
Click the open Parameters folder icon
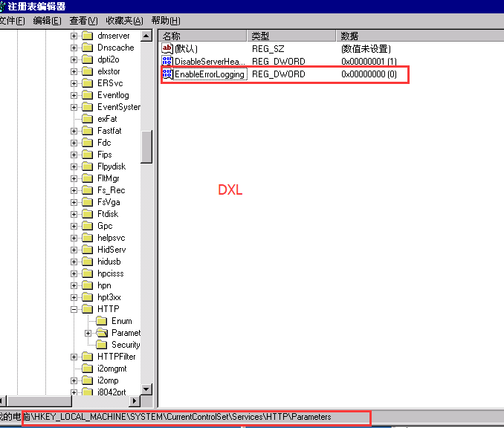coord(102,333)
